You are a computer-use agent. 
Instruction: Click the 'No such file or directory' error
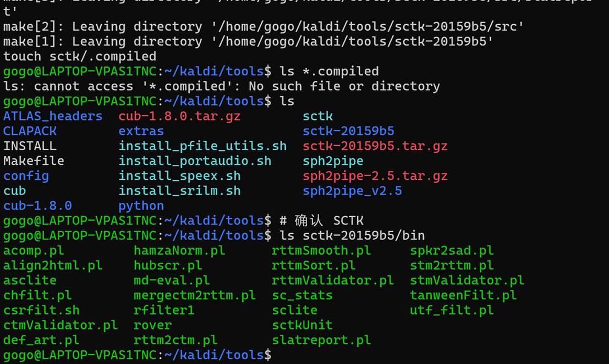coord(344,86)
